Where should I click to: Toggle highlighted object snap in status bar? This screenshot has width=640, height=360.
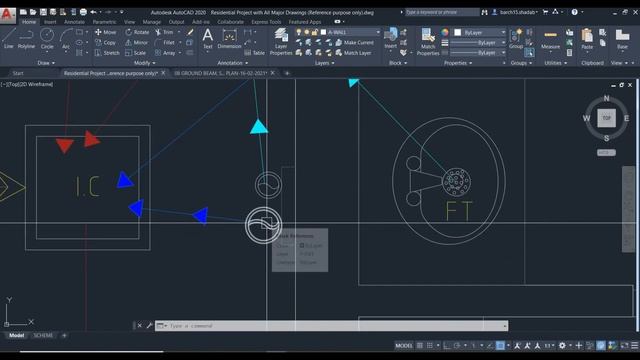(500, 346)
